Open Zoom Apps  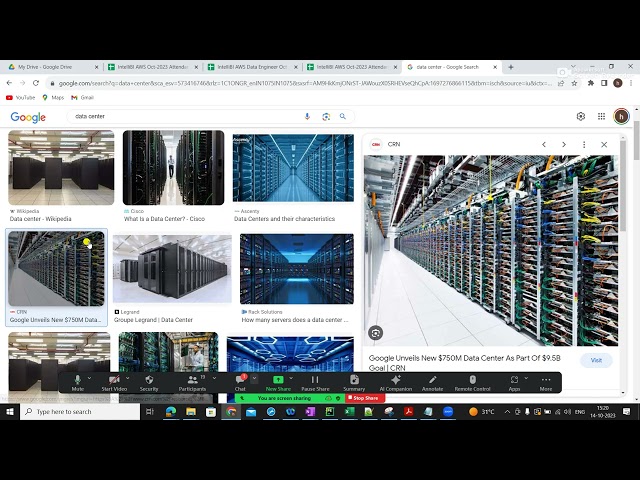[x=514, y=383]
